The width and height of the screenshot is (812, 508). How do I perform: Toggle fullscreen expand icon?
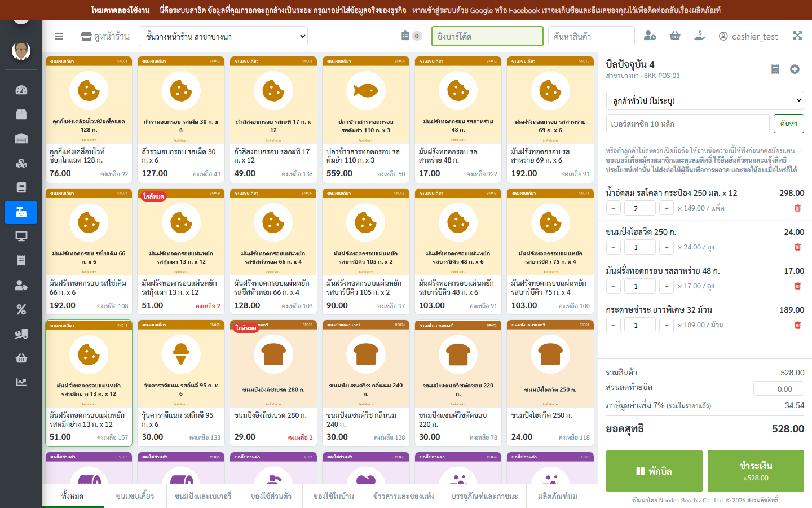pos(797,36)
